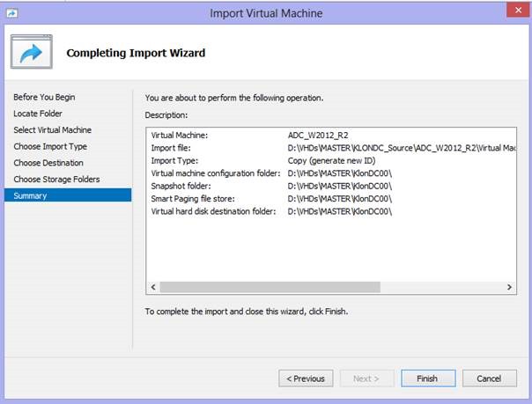Click the Smart Paging file store path
The height and width of the screenshot is (404, 532).
click(x=340, y=199)
